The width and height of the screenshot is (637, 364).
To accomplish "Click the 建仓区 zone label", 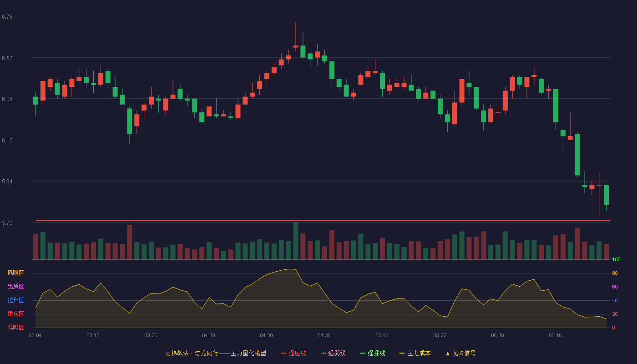I will tap(15, 314).
